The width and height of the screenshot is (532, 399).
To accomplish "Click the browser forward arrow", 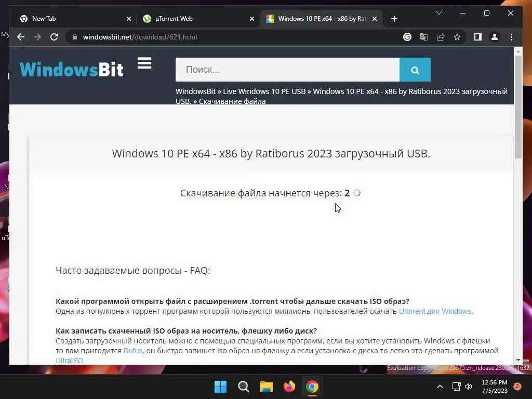I will click(37, 37).
